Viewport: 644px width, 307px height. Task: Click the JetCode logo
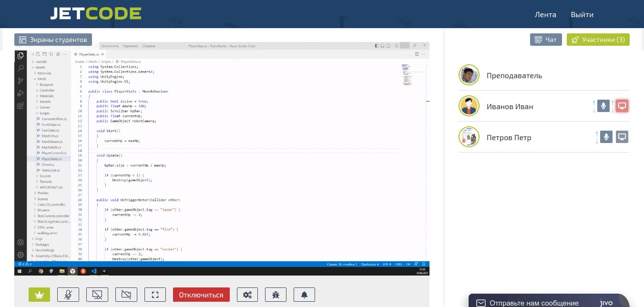coord(96,14)
